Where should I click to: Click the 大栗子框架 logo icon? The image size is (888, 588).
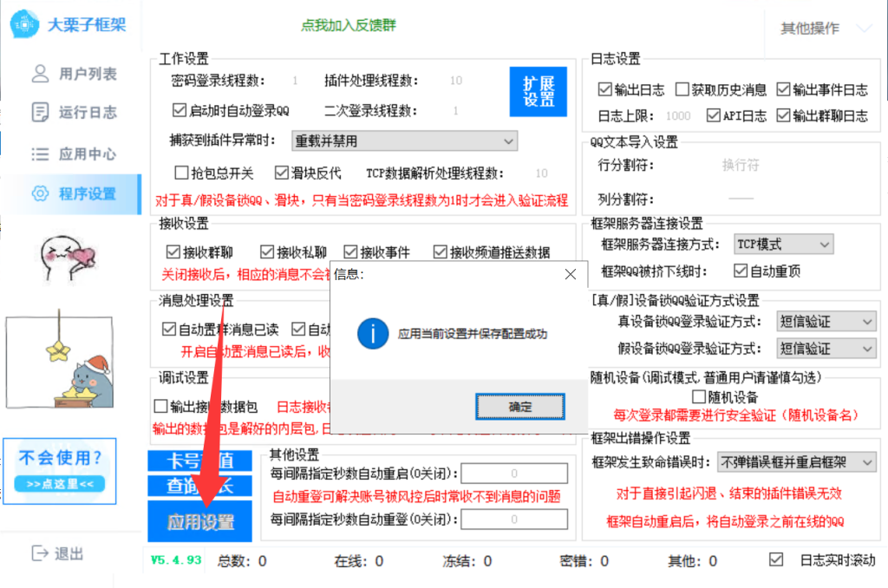point(26,25)
